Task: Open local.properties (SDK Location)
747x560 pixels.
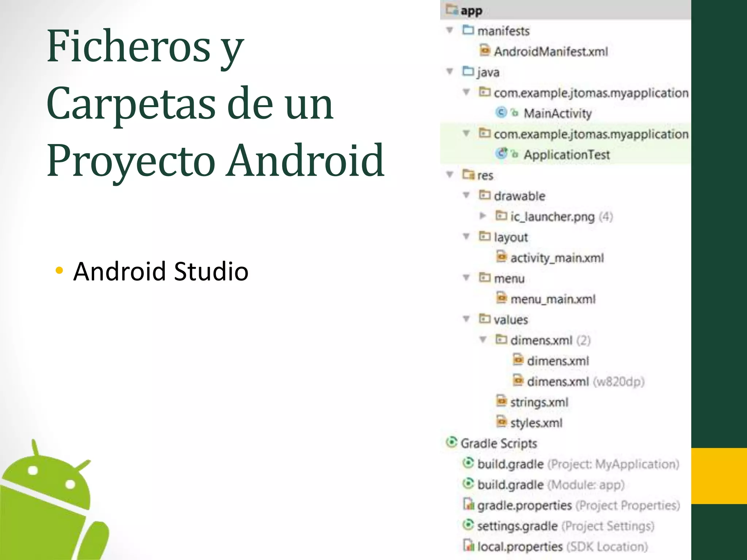Action: 562,547
